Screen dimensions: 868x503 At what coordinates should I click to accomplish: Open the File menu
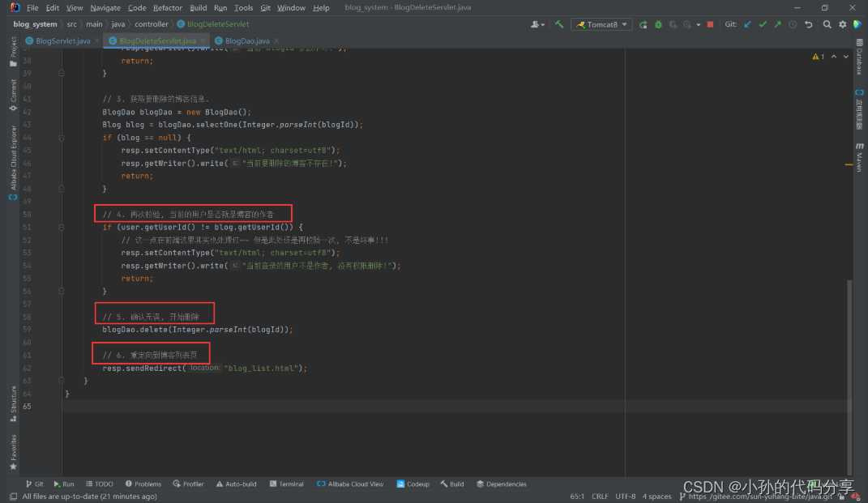point(32,8)
